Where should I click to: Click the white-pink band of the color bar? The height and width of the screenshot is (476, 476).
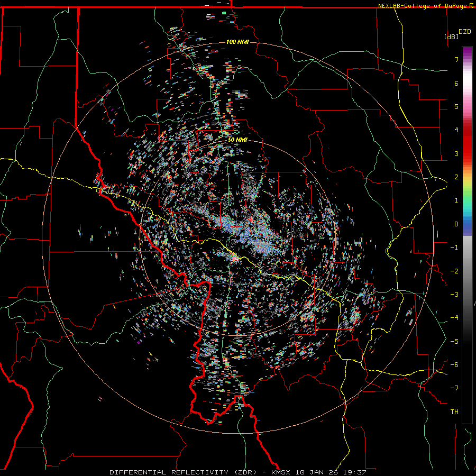click(x=467, y=88)
